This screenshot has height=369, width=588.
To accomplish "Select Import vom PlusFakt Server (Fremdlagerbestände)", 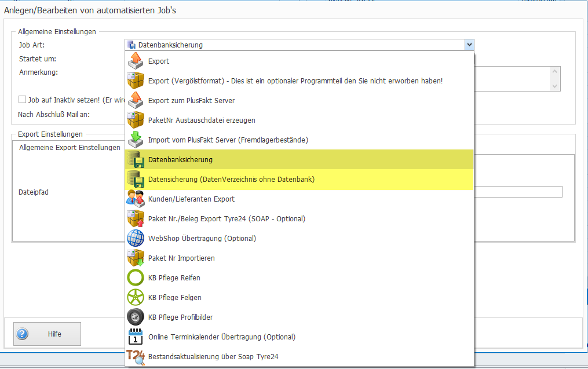I will tap(300, 140).
